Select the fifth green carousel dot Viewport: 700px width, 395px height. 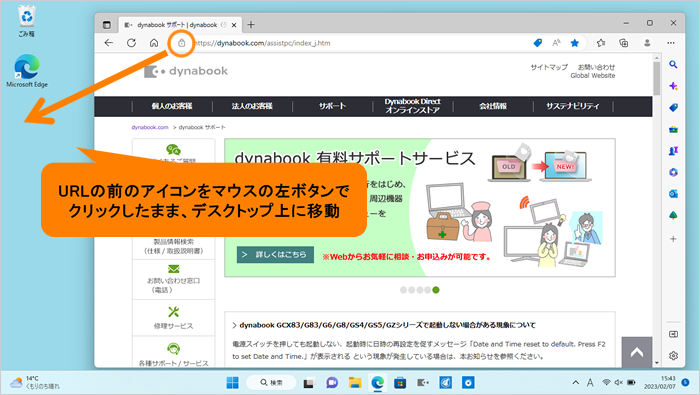436,290
